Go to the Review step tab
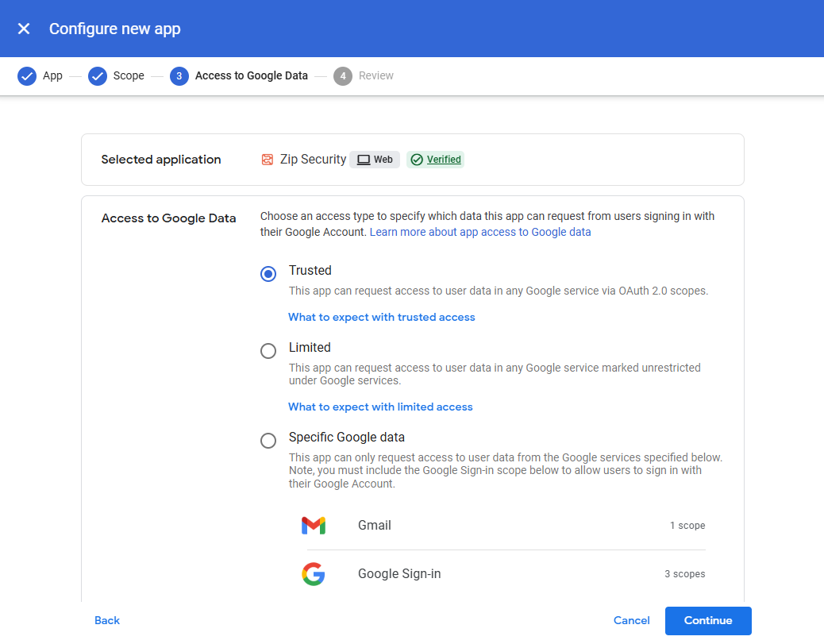Image resolution: width=824 pixels, height=644 pixels. click(x=375, y=76)
